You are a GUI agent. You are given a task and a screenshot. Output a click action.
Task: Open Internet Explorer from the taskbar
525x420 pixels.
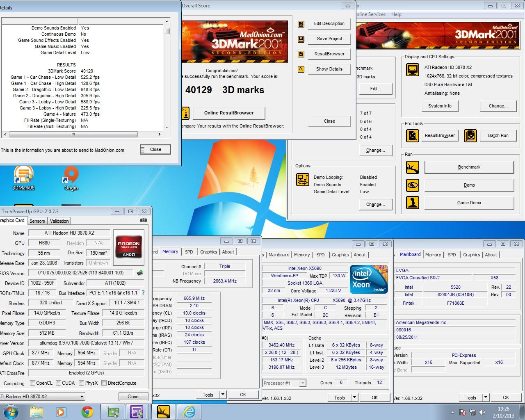point(189,412)
